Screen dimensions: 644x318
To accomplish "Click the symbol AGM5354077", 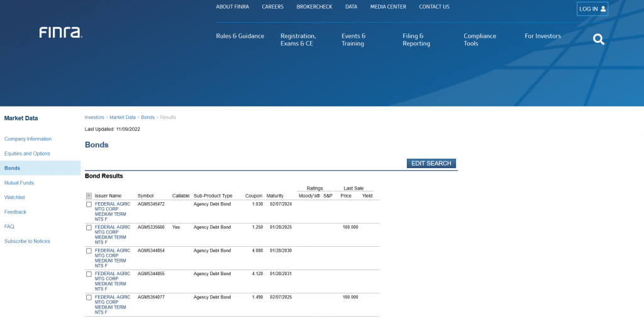I will click(x=151, y=297).
